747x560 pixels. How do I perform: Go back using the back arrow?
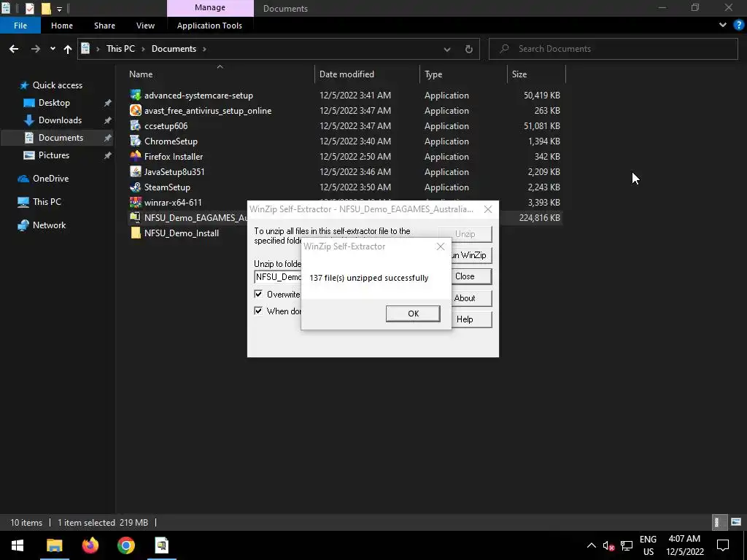pos(14,49)
